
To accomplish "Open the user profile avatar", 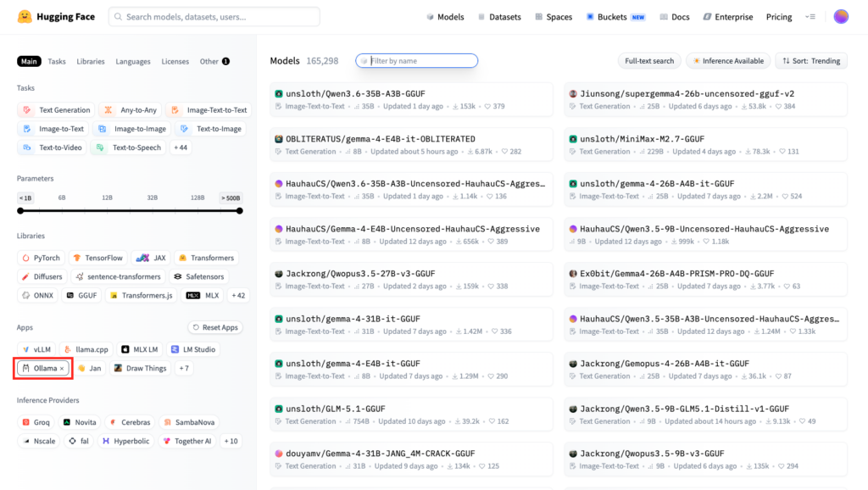I will (840, 16).
